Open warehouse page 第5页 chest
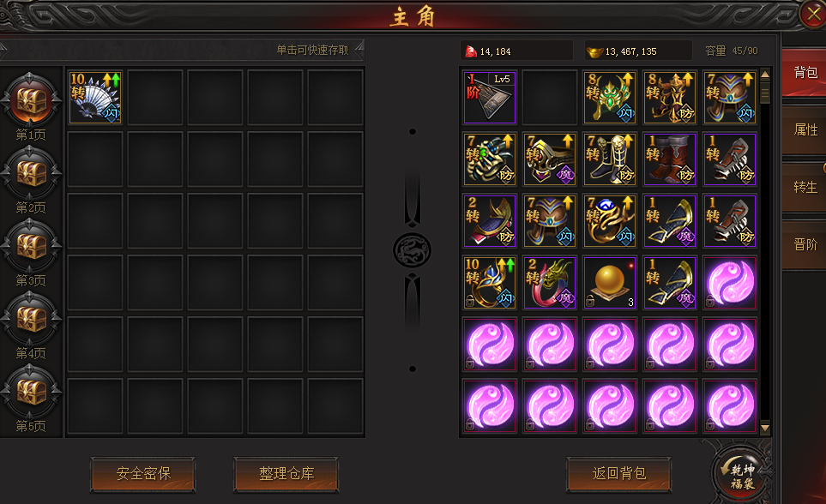826x504 pixels. coord(31,392)
